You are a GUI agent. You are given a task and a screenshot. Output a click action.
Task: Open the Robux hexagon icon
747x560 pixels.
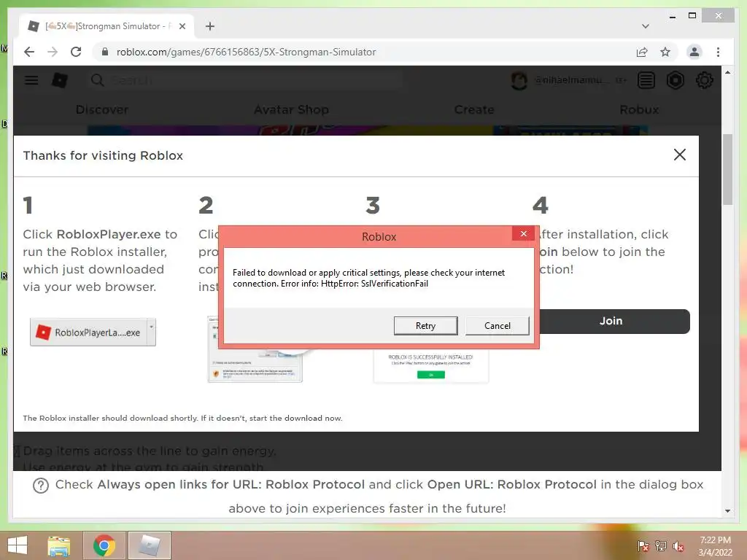pyautogui.click(x=675, y=80)
